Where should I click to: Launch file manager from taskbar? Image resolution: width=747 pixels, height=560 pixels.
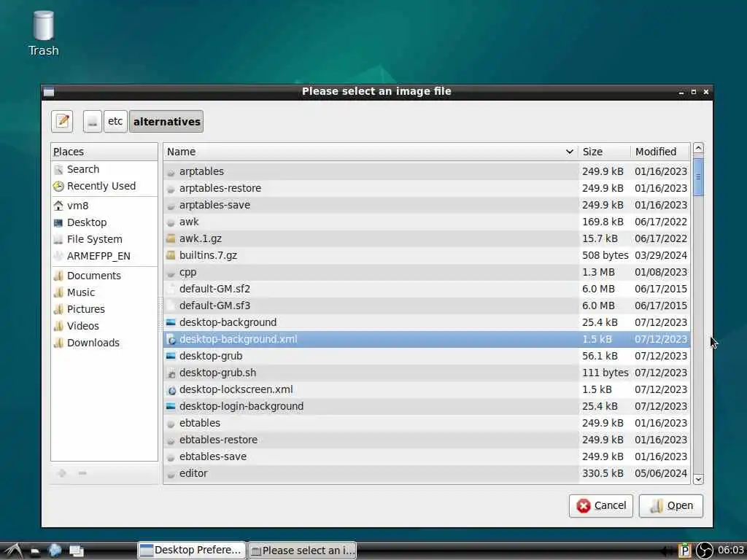coord(35,551)
